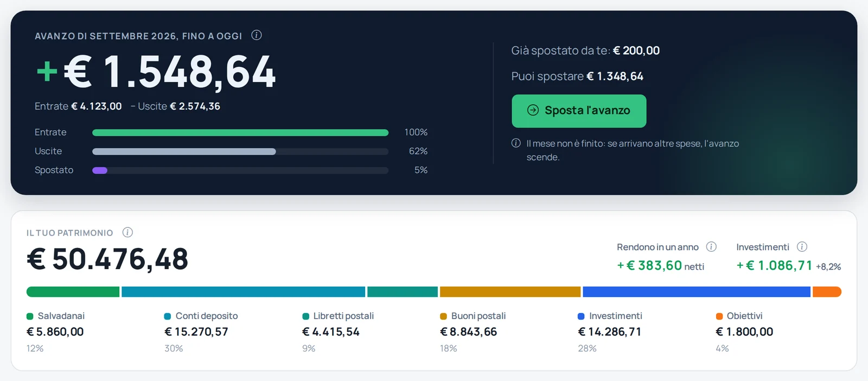Click the blue dot beside Investimenti legend

(x=581, y=316)
